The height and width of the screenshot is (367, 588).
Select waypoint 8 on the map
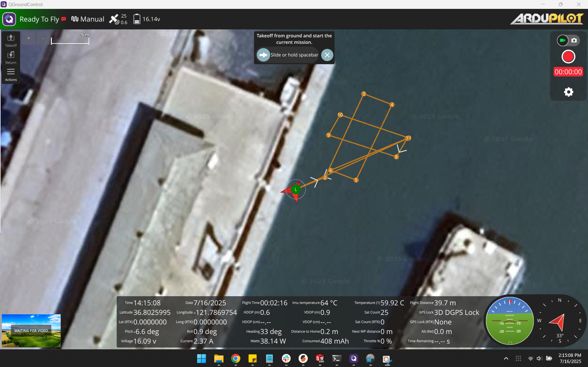(396, 157)
